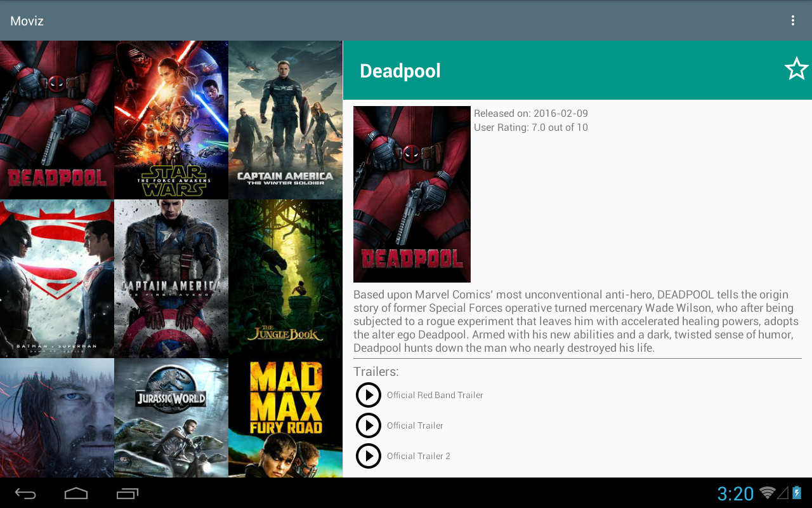Check the battery status icon
This screenshot has height=508, width=812.
click(x=797, y=493)
